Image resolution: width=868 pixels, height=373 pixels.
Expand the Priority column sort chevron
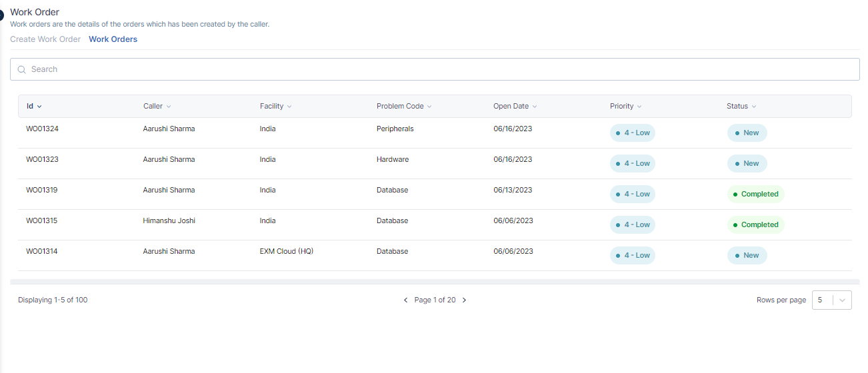(639, 107)
